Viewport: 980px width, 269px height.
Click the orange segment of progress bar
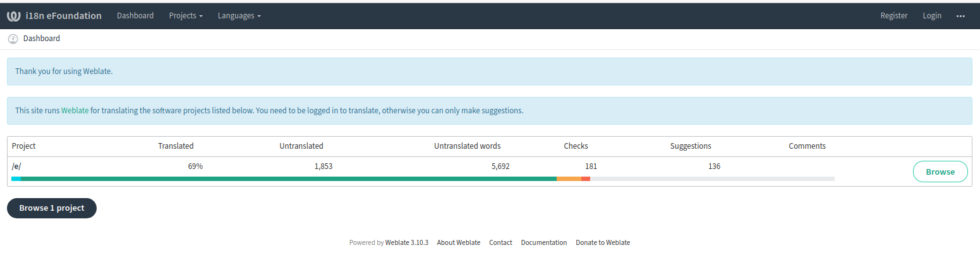point(569,179)
